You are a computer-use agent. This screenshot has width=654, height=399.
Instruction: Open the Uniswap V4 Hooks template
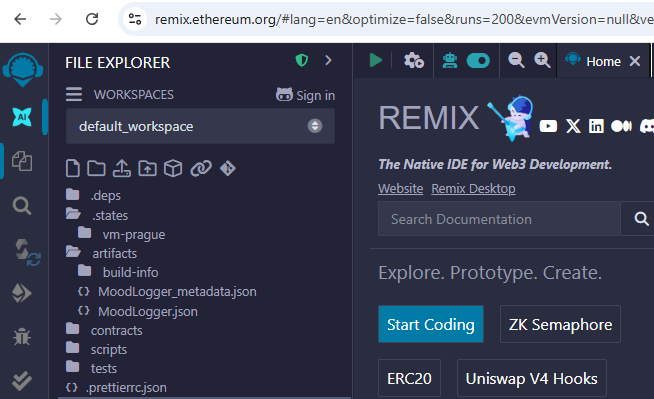point(531,378)
